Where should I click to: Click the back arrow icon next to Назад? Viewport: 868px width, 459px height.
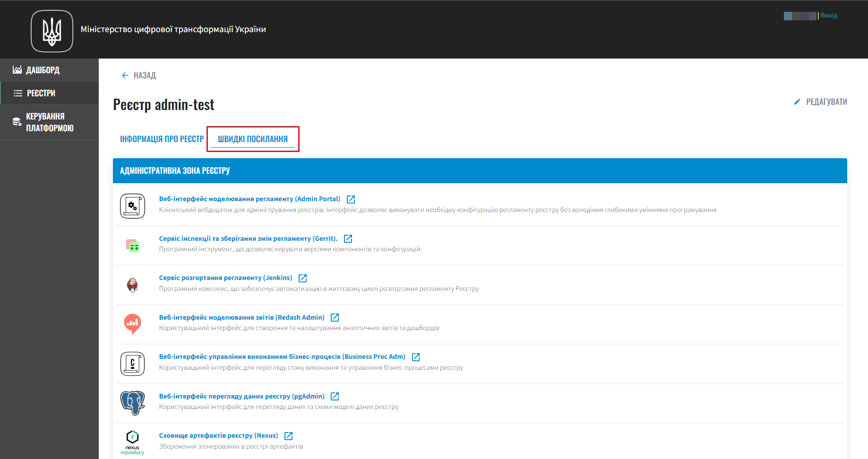(125, 76)
